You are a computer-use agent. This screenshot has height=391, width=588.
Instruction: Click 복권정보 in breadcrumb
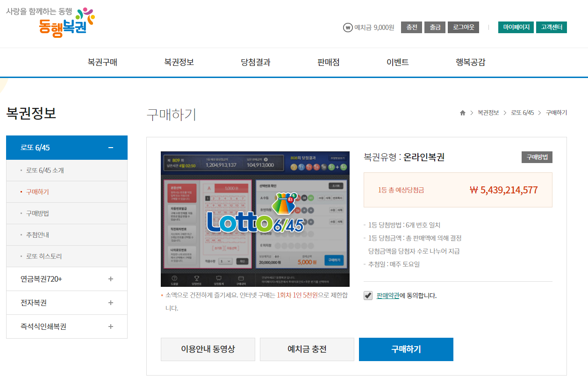tap(488, 113)
